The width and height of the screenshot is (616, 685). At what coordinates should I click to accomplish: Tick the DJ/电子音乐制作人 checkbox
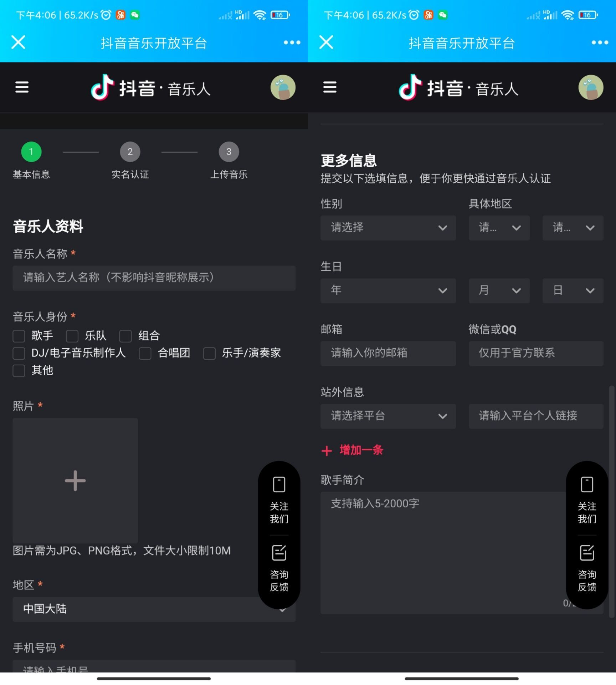pyautogui.click(x=19, y=353)
